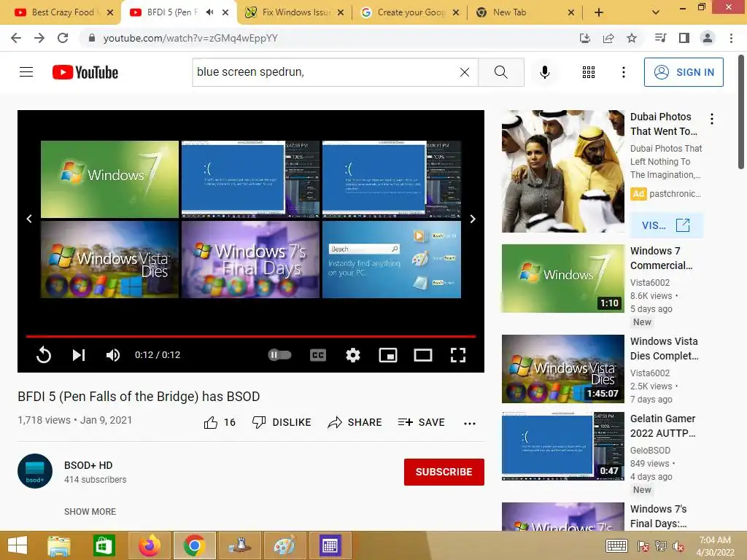This screenshot has width=747, height=560.
Task: SUBSCRIBE to BSOD+ HD
Action: [x=444, y=472]
